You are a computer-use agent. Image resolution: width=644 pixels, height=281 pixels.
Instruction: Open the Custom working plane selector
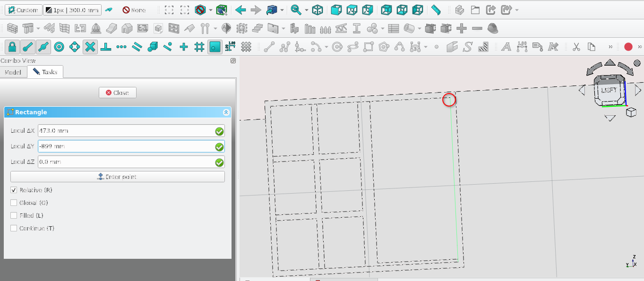[23, 10]
